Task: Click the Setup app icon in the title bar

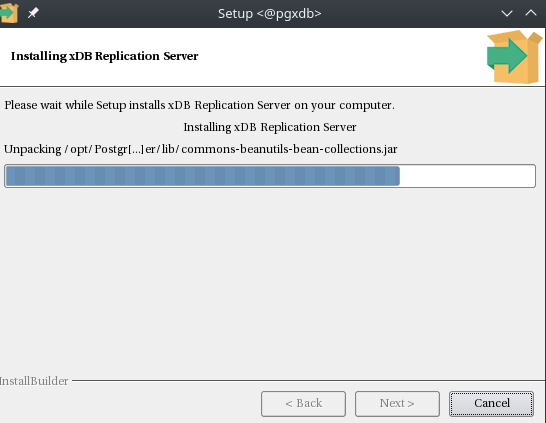Action: 9,13
